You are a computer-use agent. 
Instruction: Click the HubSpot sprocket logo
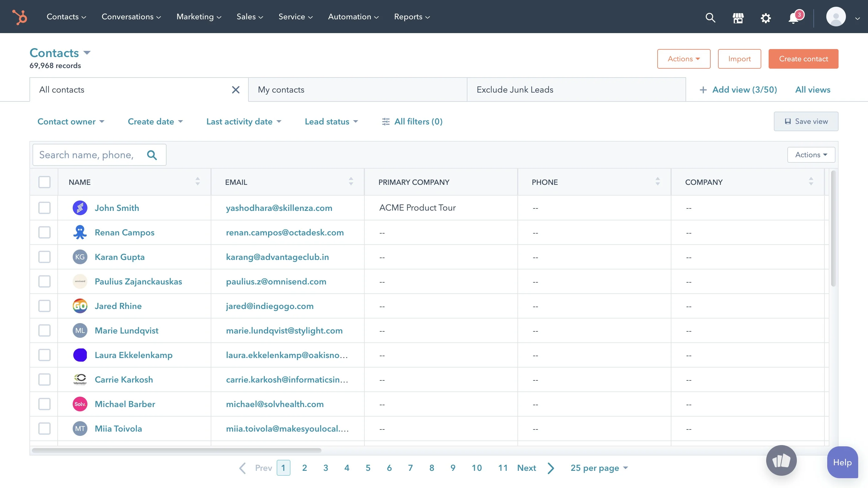coord(20,17)
